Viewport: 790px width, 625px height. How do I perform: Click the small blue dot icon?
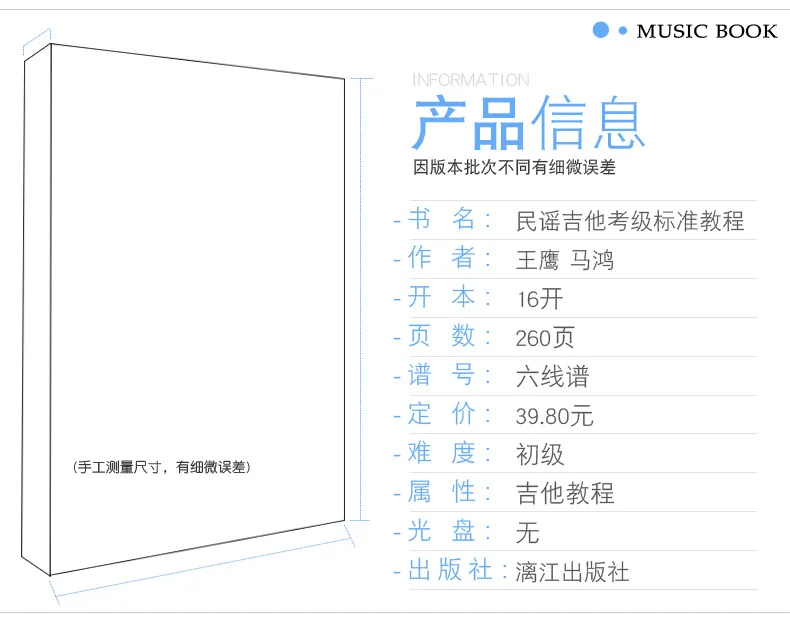[623, 31]
